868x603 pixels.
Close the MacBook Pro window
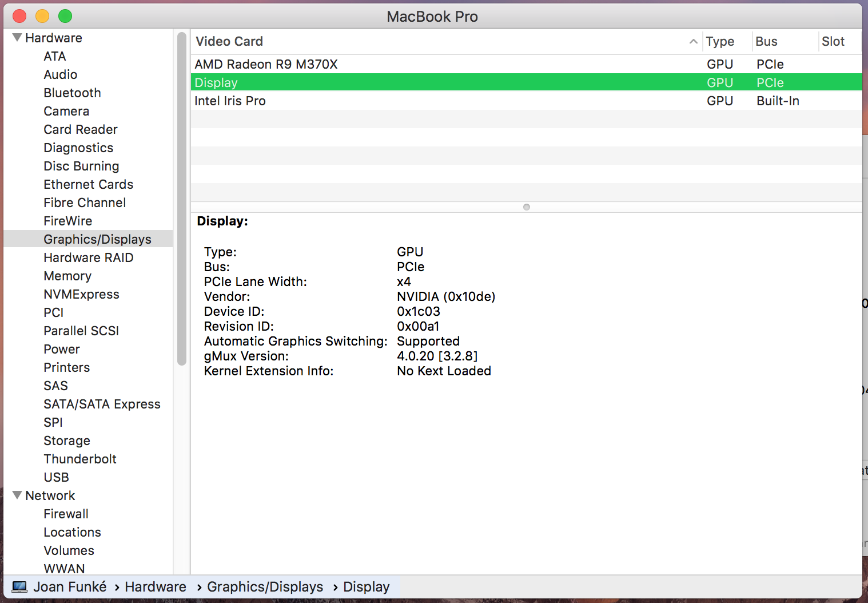(x=19, y=16)
